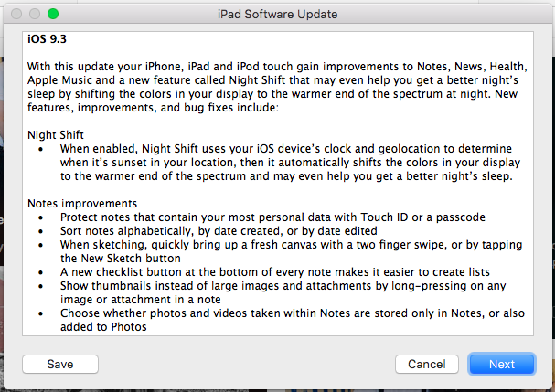555x392 pixels.
Task: Click the "Protect notes" Touch ID bullet
Action: [274, 217]
